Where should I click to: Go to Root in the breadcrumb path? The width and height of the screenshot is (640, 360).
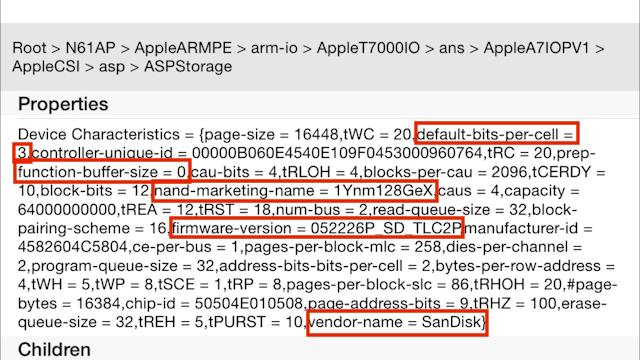pyautogui.click(x=29, y=48)
